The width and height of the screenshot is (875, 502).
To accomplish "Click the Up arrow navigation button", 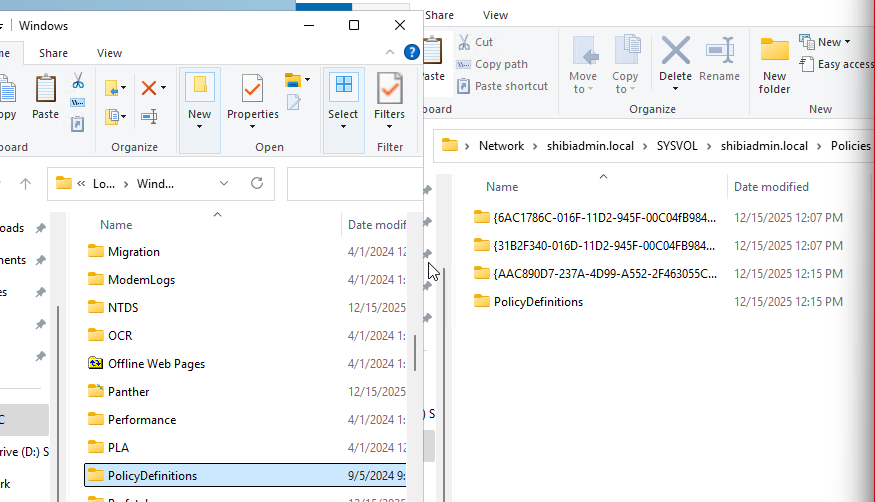I will point(26,184).
